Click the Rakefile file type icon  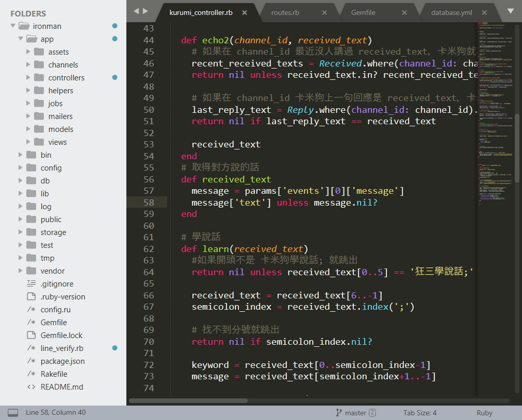pyautogui.click(x=31, y=374)
